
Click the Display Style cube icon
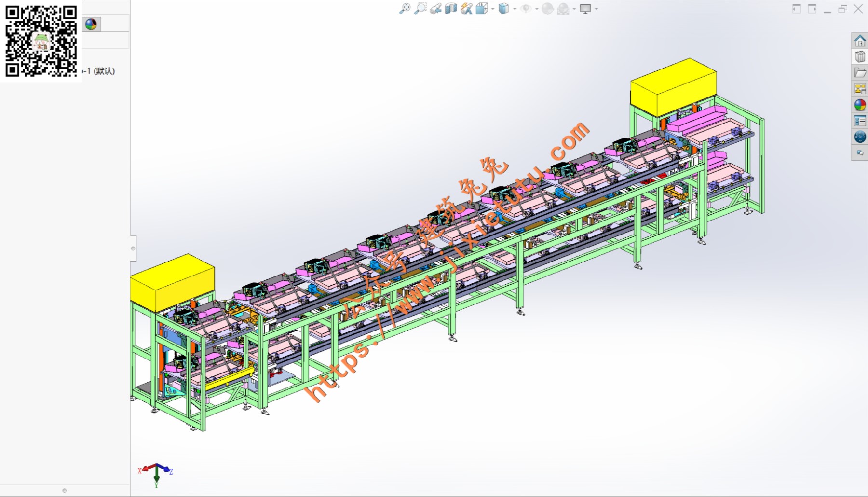click(503, 9)
